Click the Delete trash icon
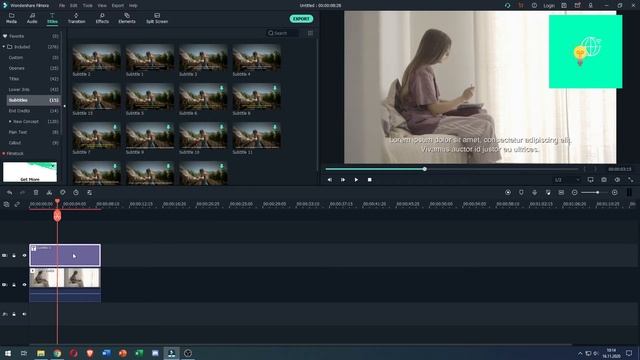The image size is (640, 360). tap(36, 193)
